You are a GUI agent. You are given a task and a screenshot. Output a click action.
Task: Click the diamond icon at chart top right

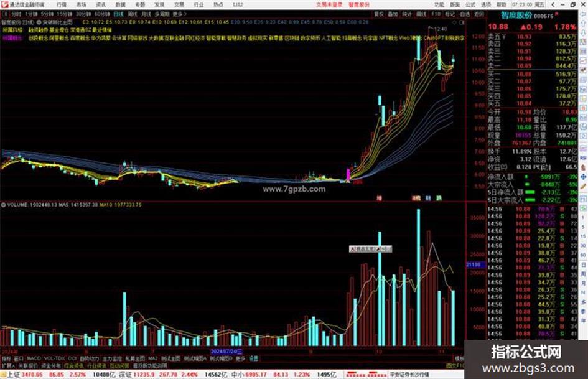coord(454,22)
